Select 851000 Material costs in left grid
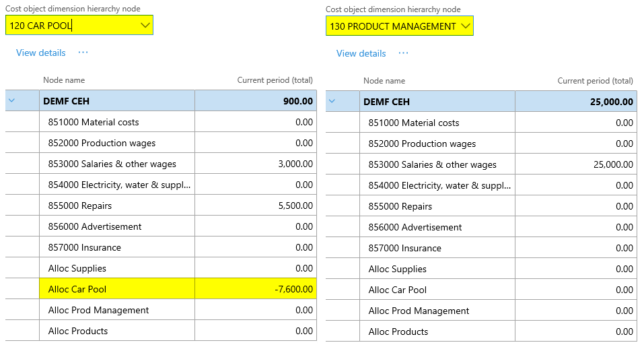This screenshot has width=644, height=347. coord(94,122)
